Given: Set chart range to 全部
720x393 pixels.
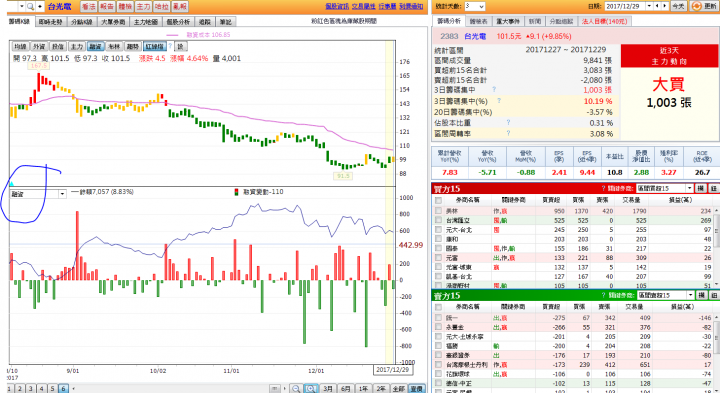Looking at the screenshot, I should 399,389.
